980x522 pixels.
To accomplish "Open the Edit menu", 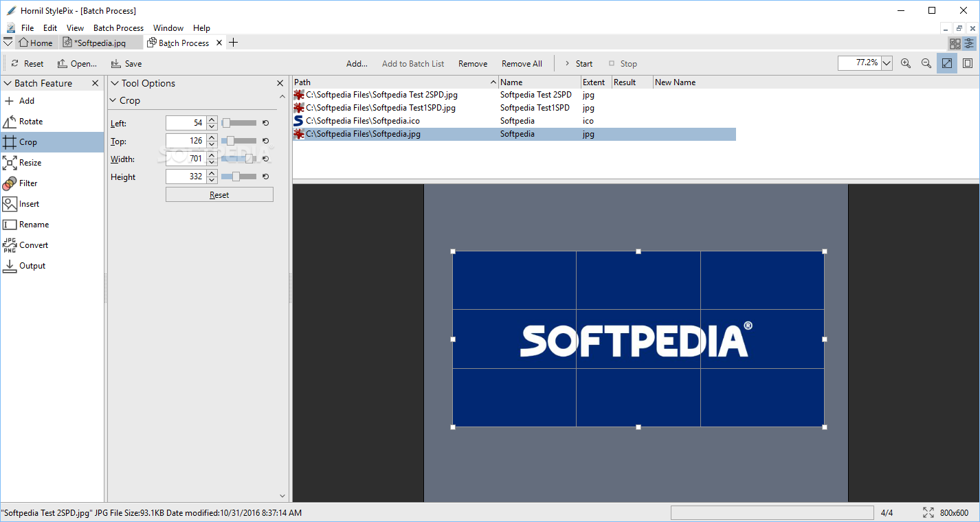I will (50, 28).
